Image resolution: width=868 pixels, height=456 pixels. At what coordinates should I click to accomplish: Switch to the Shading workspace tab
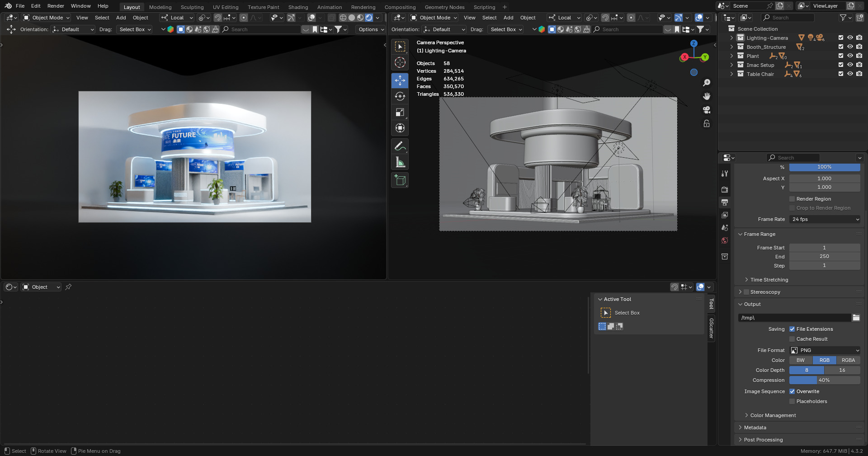click(298, 7)
